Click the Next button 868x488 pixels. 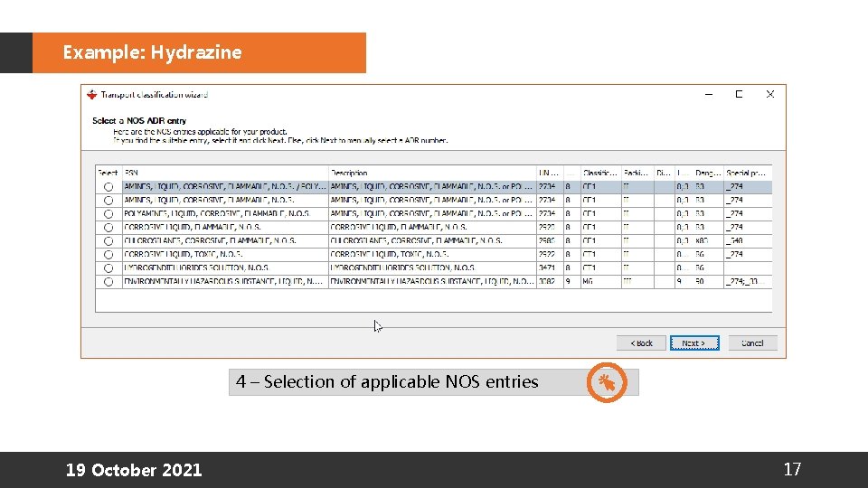coord(694,343)
